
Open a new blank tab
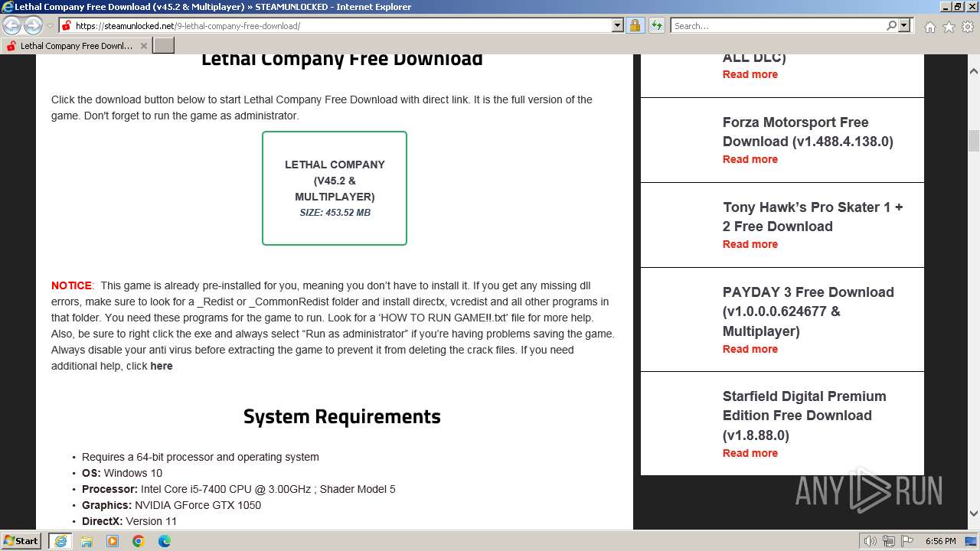click(164, 46)
